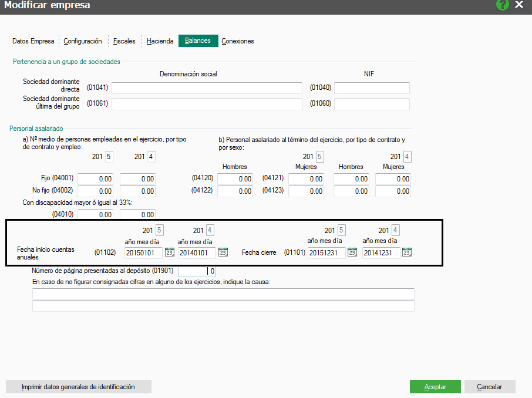Screen dimensions: 532x398
Task: Edit No fijo (04002) value for 2014
Action: tap(137, 191)
